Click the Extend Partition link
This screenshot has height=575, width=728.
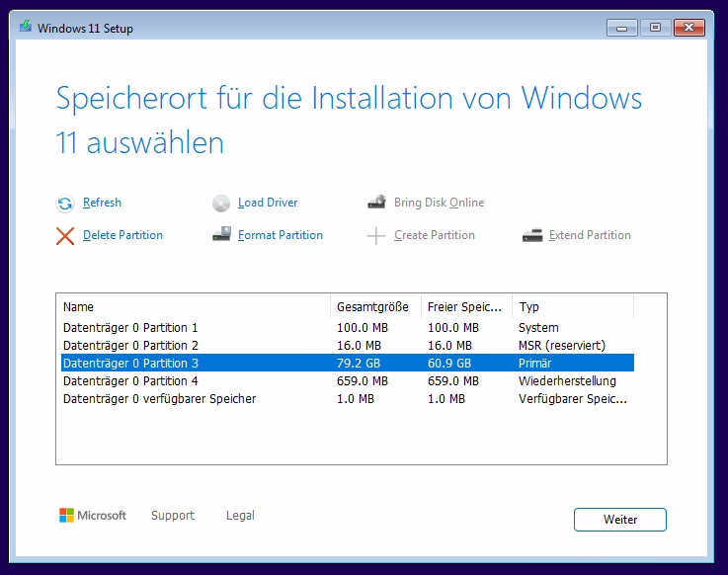click(x=590, y=235)
